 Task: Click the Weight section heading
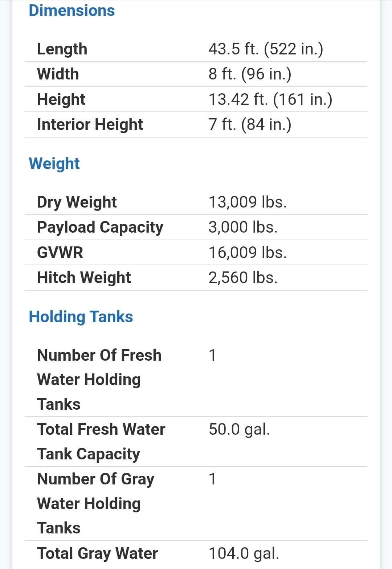(54, 163)
